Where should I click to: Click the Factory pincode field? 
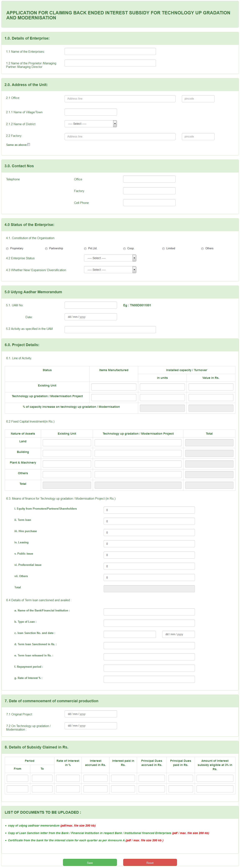point(198,136)
